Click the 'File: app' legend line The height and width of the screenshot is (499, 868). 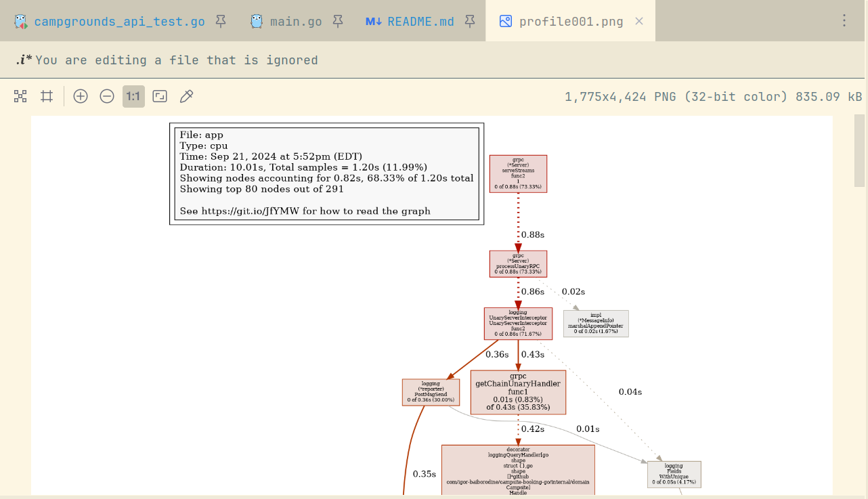[x=201, y=135]
